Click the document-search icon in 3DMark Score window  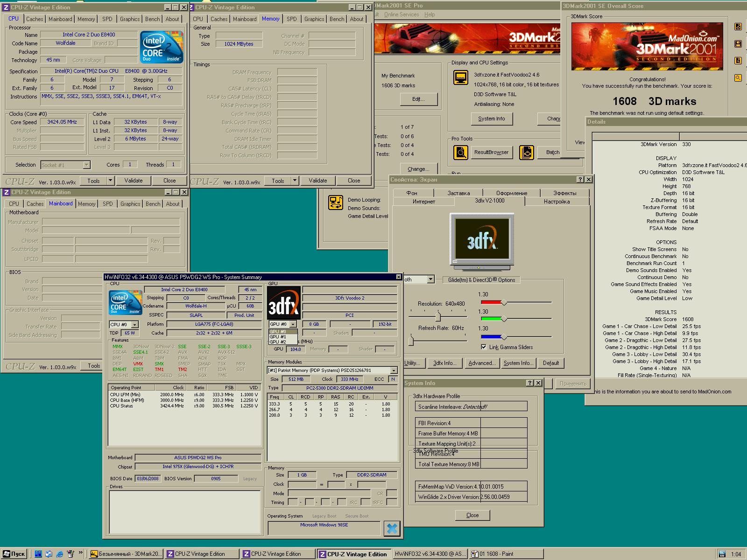tap(738, 61)
